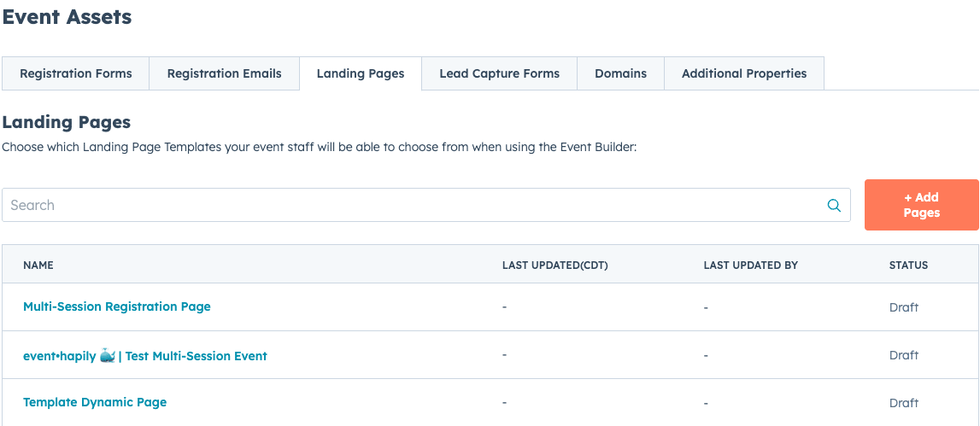Click the magnifying glass search icon
Screen dimensions: 980x426
tap(834, 205)
